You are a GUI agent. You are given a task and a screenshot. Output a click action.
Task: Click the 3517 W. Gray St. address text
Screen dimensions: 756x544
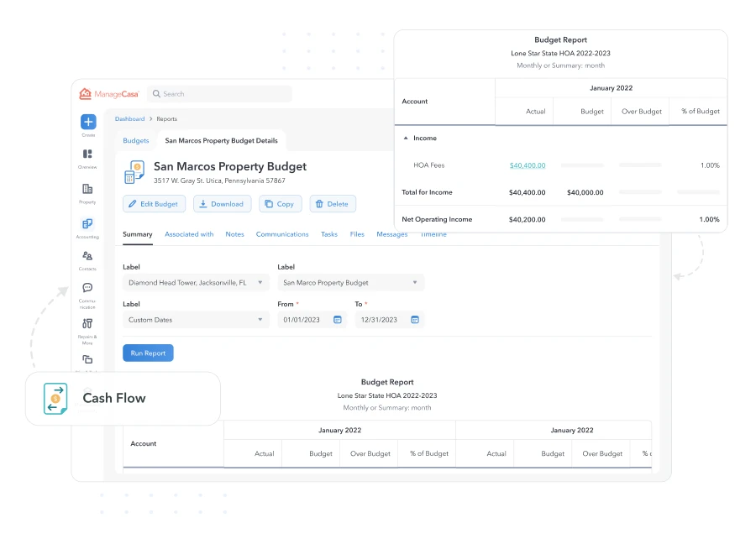click(x=219, y=180)
